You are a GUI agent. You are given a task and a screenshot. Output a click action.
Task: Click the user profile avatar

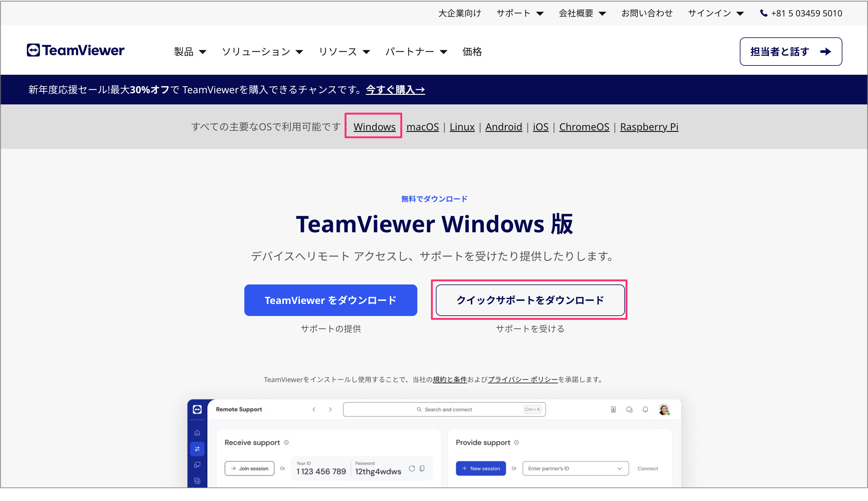coord(664,410)
